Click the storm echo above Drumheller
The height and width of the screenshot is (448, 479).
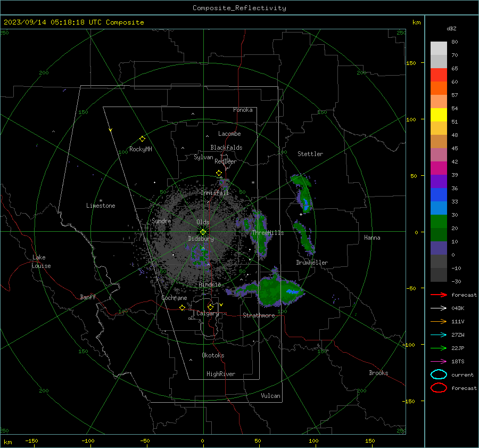point(304,238)
